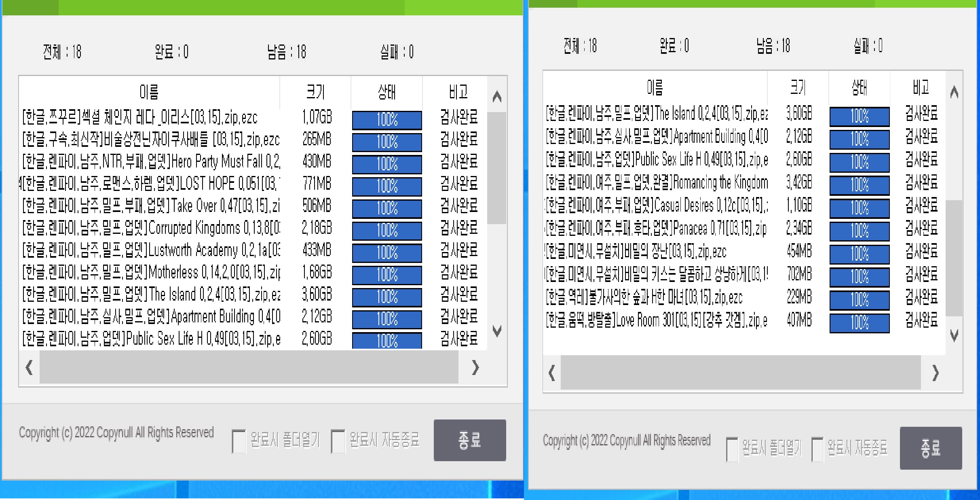Enable 완료시 폴더열기 checkbox in left window
Screen dimensions: 980x500
[239, 441]
